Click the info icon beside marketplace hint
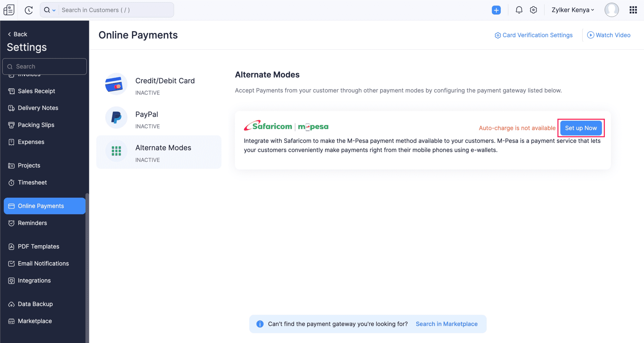644x343 pixels. point(259,324)
